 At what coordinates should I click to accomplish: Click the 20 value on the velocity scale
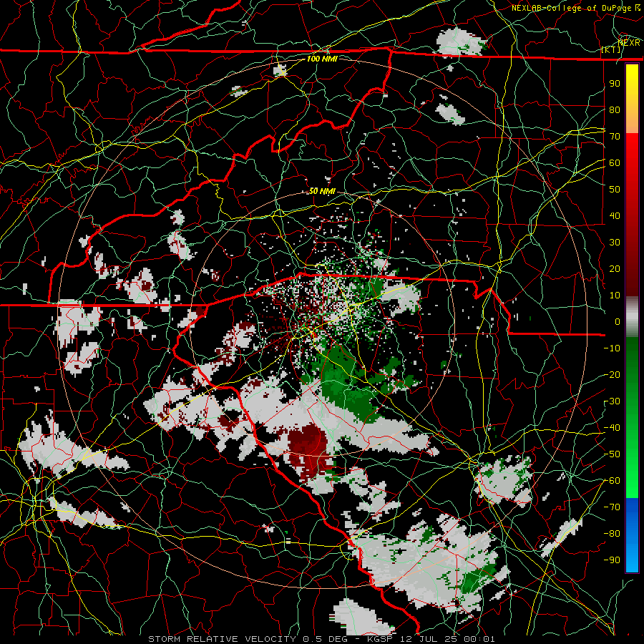click(615, 268)
